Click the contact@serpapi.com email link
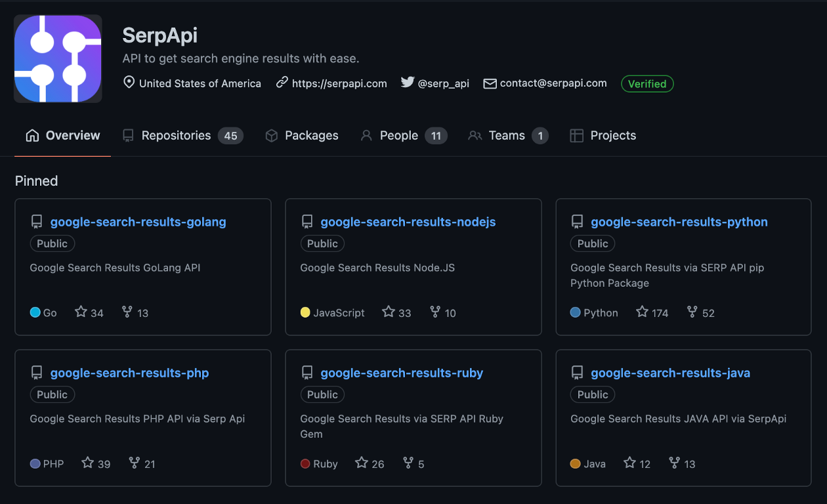The height and width of the screenshot is (504, 827). click(553, 83)
